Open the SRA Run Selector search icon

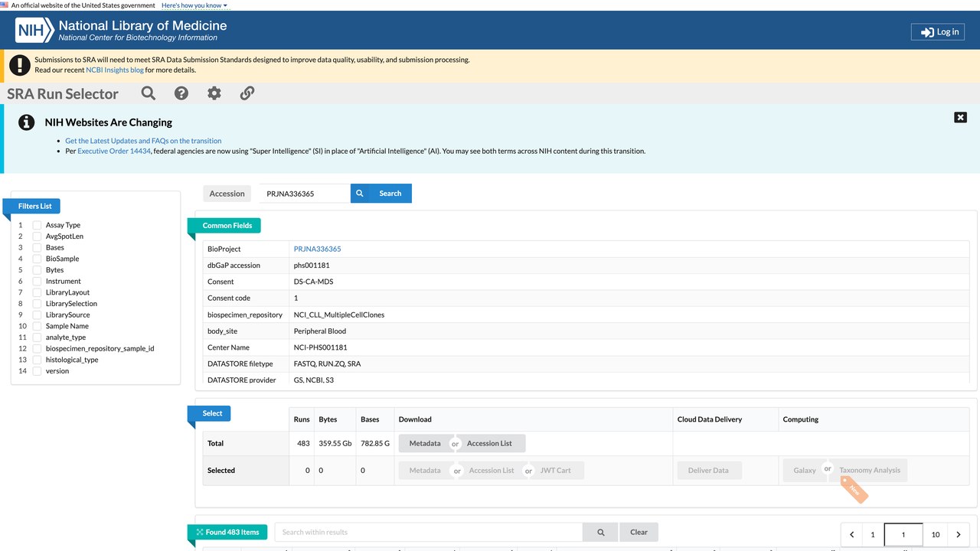149,93
